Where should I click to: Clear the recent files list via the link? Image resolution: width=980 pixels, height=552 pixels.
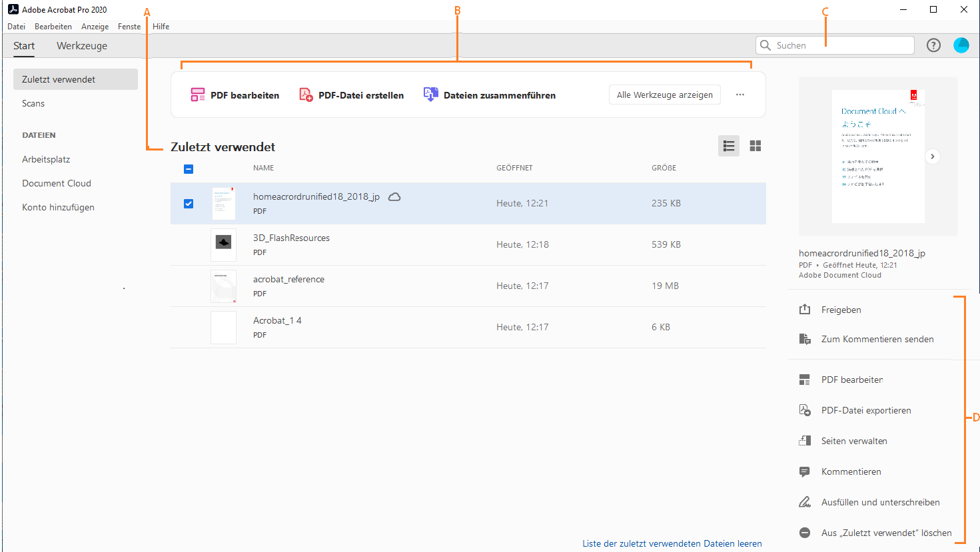coord(672,543)
